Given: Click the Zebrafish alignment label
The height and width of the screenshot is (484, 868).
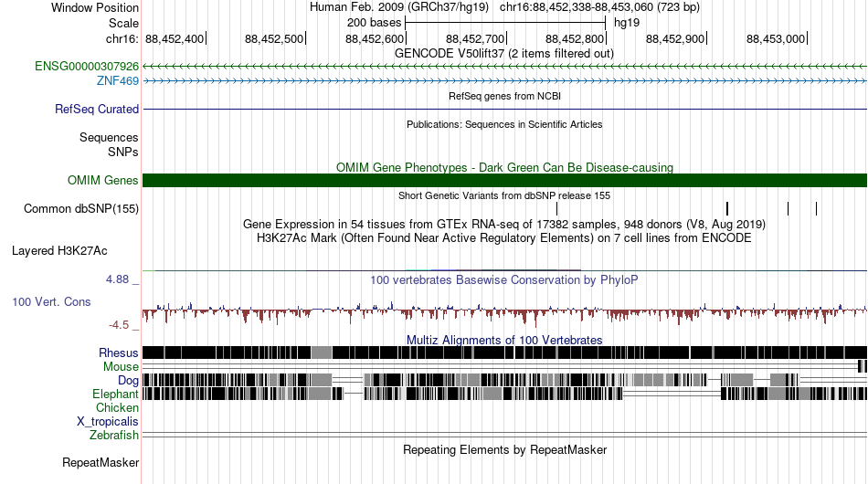Looking at the screenshot, I should pyautogui.click(x=114, y=436).
